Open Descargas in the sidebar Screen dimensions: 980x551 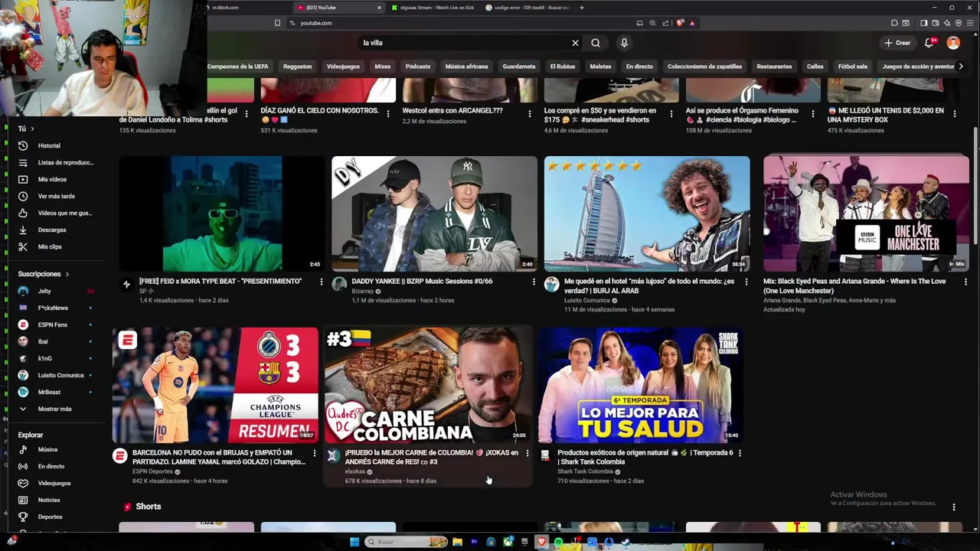click(x=54, y=230)
